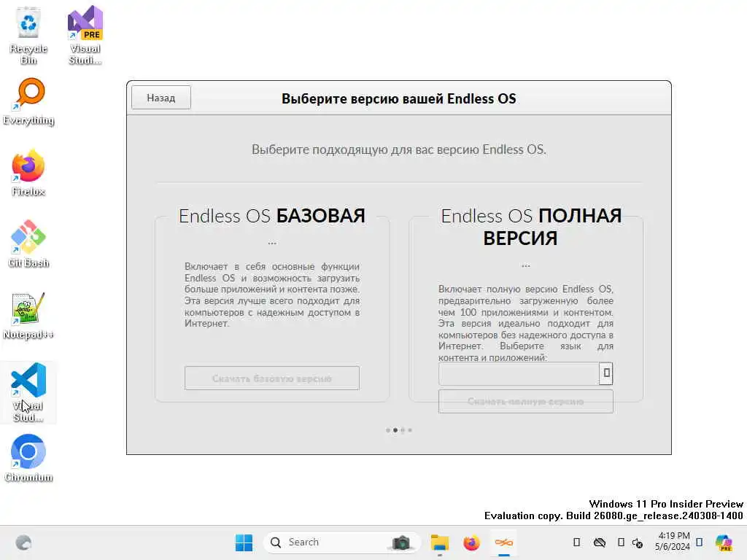Click the Назад back button
The height and width of the screenshot is (560, 747).
pyautogui.click(x=161, y=98)
